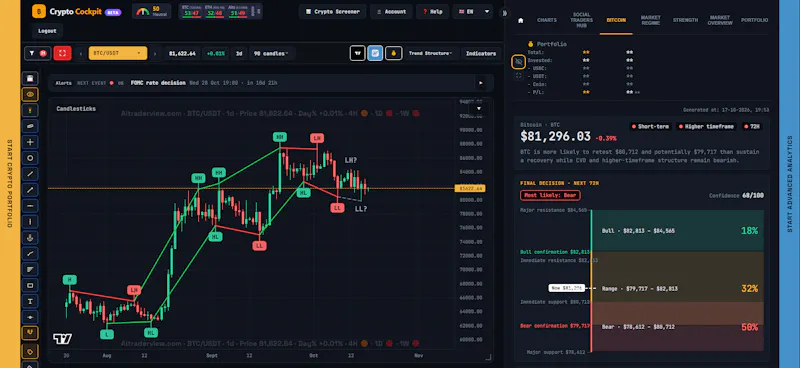The width and height of the screenshot is (800, 368).
Task: Toggle hide portfolio values eye icon
Action: 519,62
